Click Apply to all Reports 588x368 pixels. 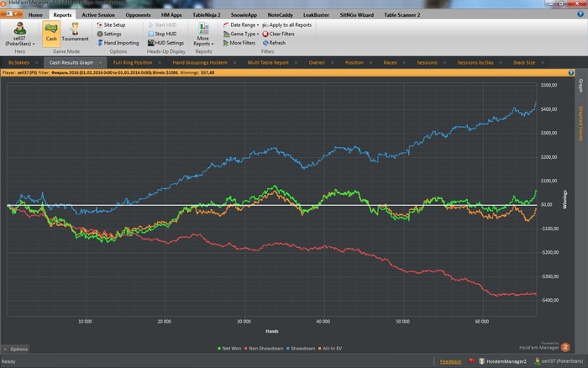coord(287,24)
